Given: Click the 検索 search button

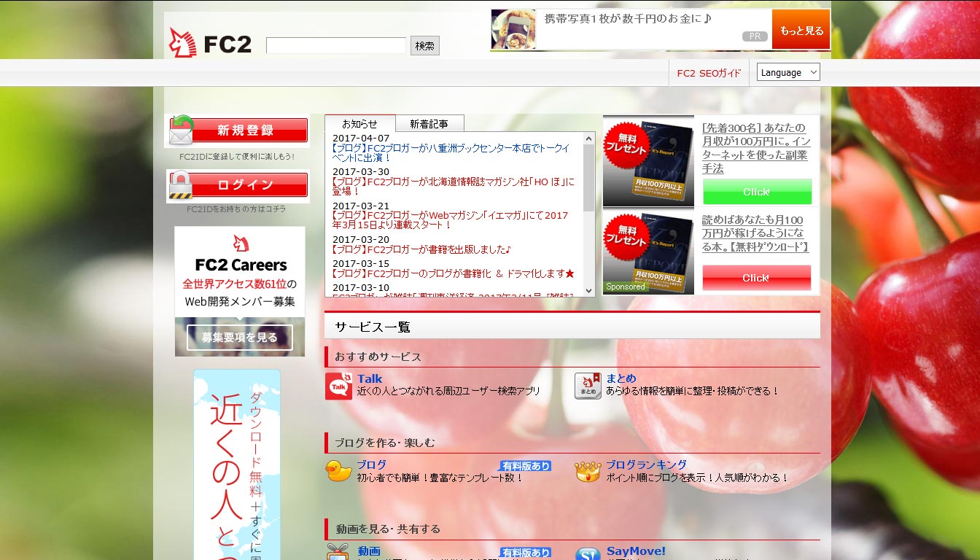Looking at the screenshot, I should point(425,45).
